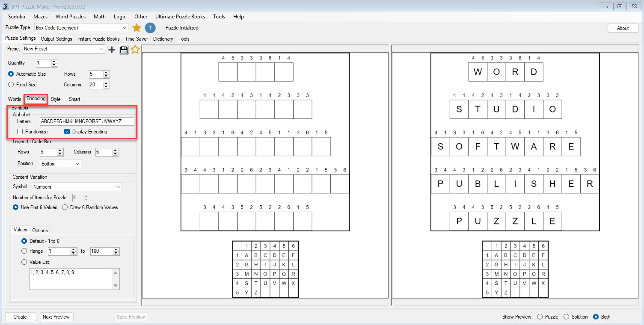Switch to the Output Settings tab
Image resolution: width=644 pixels, height=325 pixels.
(x=56, y=39)
